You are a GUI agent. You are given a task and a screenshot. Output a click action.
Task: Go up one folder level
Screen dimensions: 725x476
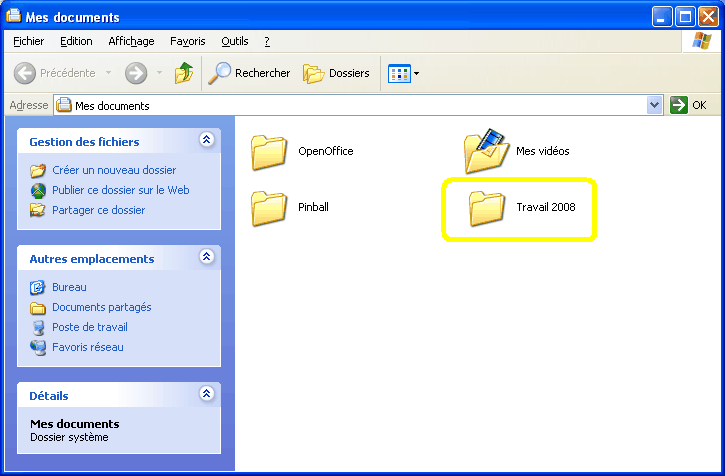[x=184, y=73]
